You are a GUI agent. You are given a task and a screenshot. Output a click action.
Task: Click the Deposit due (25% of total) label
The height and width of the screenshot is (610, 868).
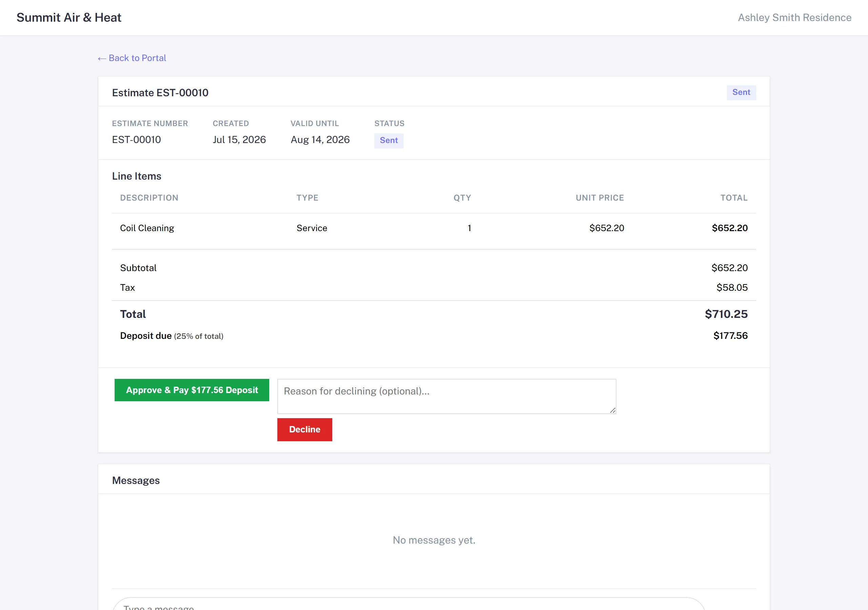point(172,335)
